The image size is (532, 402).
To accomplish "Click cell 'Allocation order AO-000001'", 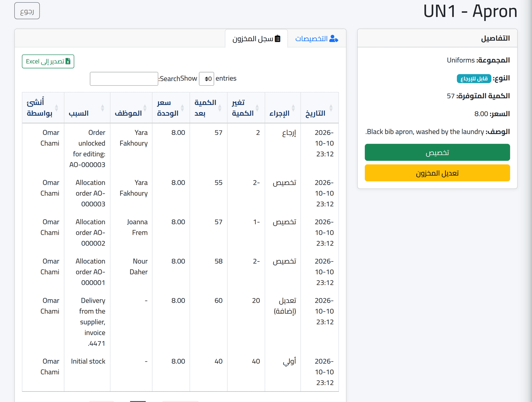I will click(87, 272).
